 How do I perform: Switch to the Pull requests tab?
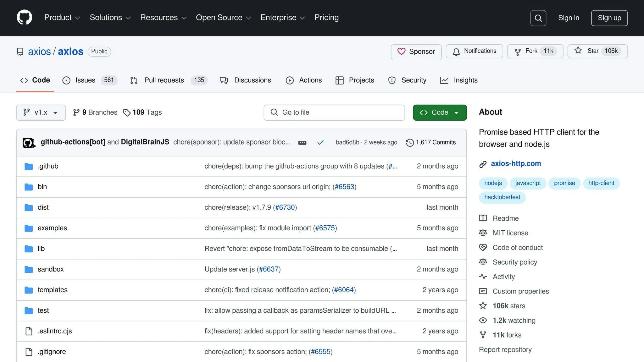tap(168, 80)
